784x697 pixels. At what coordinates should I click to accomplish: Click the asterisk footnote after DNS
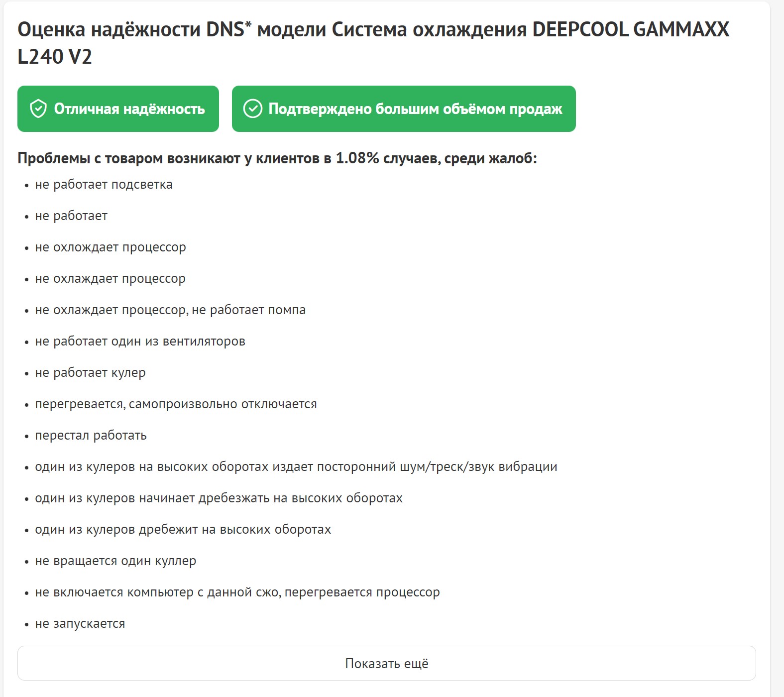pyautogui.click(x=248, y=25)
